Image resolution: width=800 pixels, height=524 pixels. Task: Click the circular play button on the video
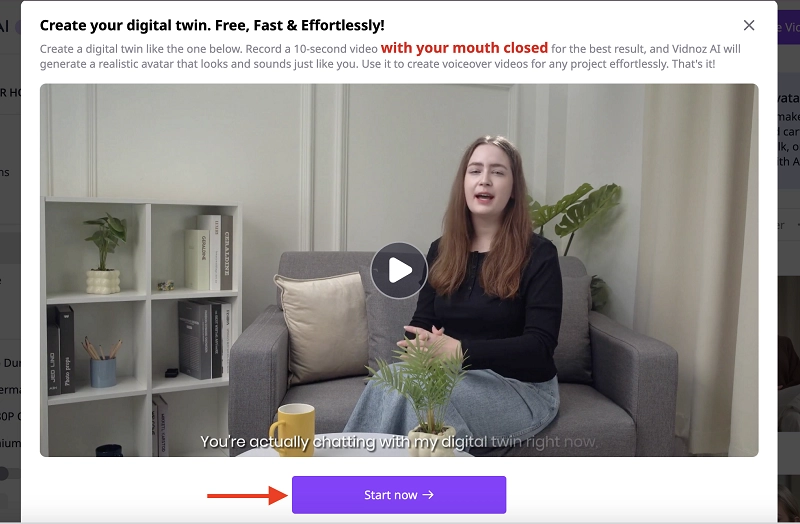click(399, 270)
